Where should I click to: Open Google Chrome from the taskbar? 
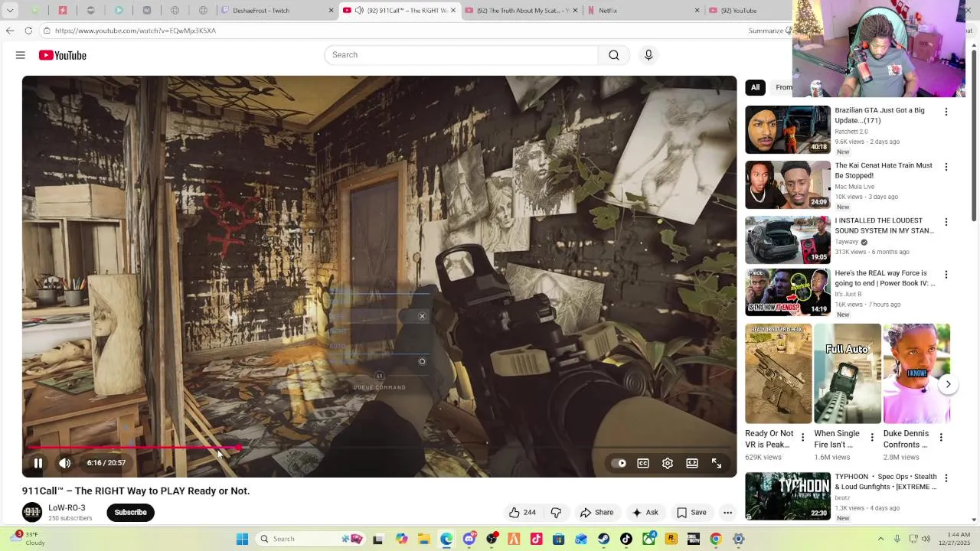click(716, 540)
